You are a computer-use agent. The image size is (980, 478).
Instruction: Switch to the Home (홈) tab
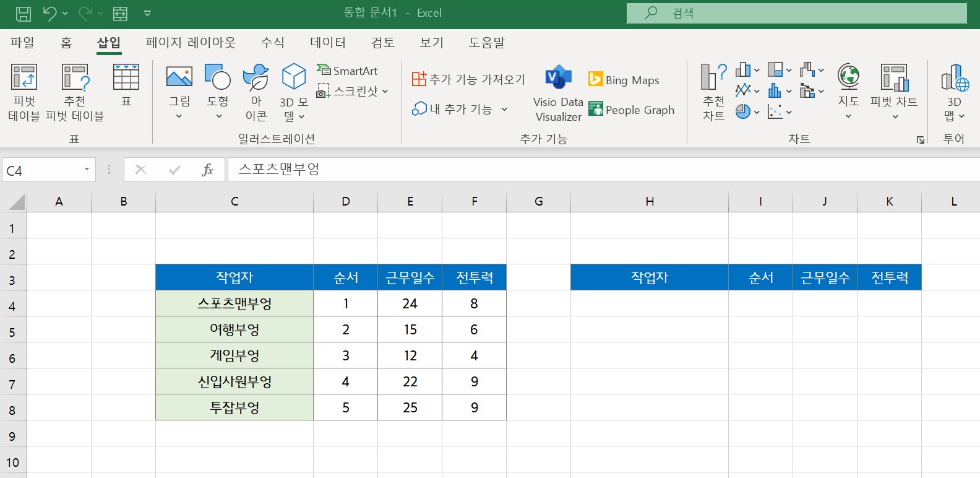66,43
